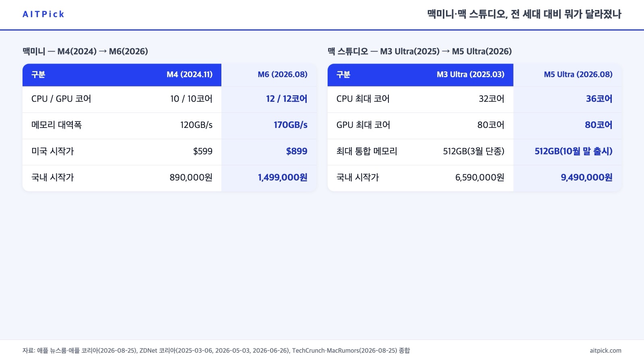
Task: Click the '120GB/s' cell
Action: [196, 125]
